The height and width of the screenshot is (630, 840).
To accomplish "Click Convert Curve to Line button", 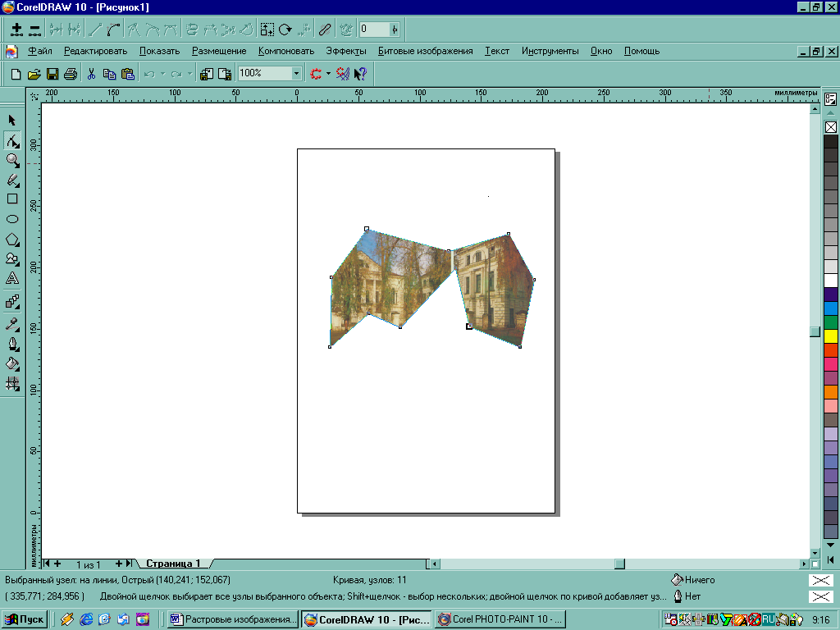I will 95,30.
